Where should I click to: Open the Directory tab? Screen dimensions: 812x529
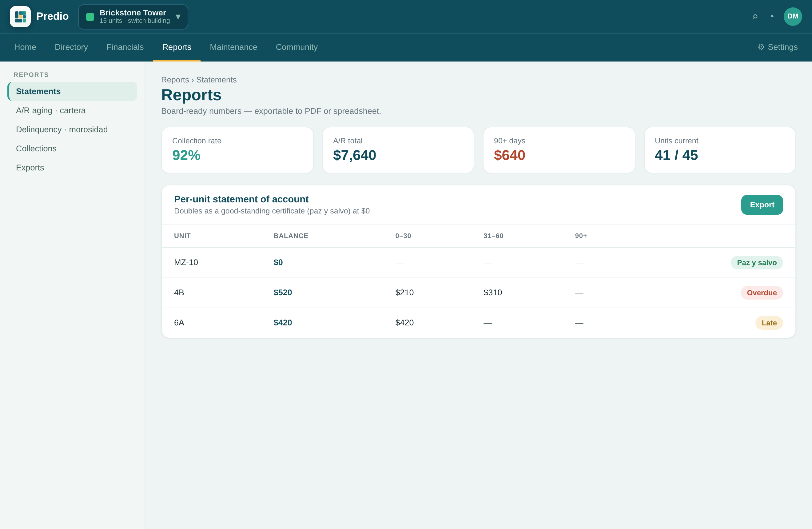(x=71, y=47)
